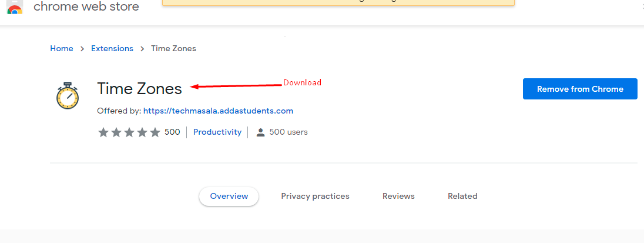644x243 pixels.
Task: Click the chrome web store header text
Action: click(86, 6)
